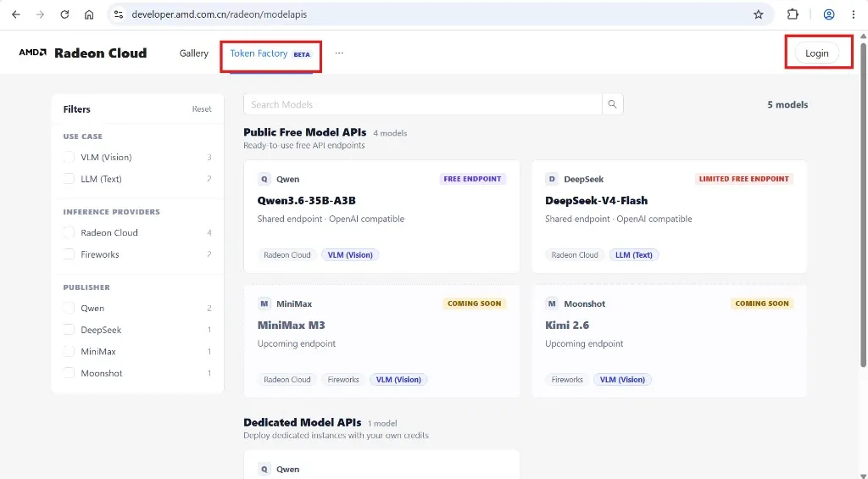This screenshot has height=479, width=868.
Task: Open the Kimi 2.6 model card
Action: pyautogui.click(x=670, y=341)
